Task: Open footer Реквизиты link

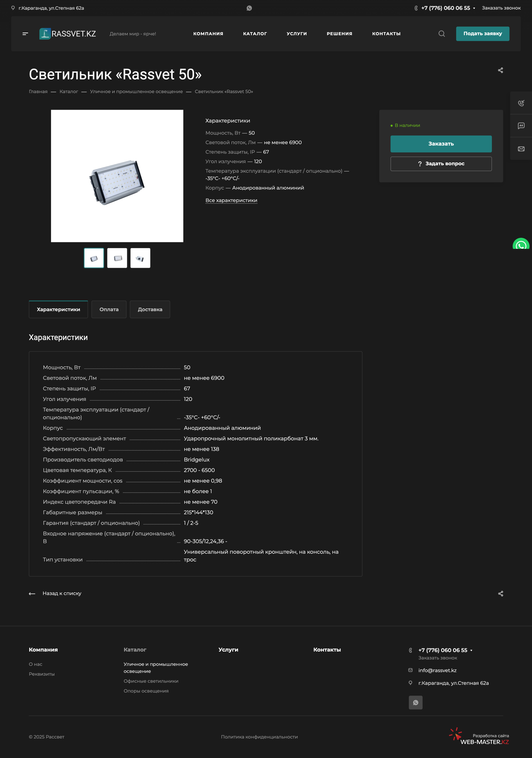Action: pyautogui.click(x=42, y=674)
